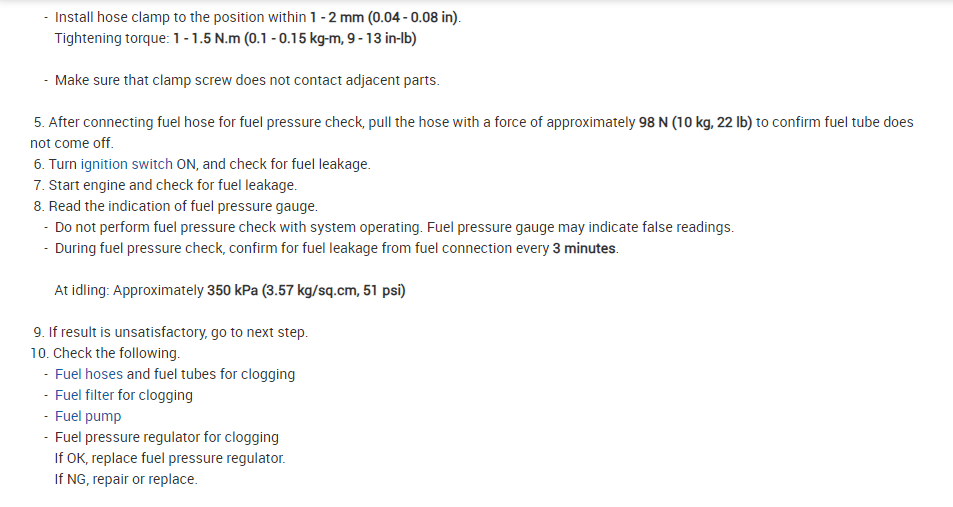Click the bold "3 minutes" text

(584, 248)
